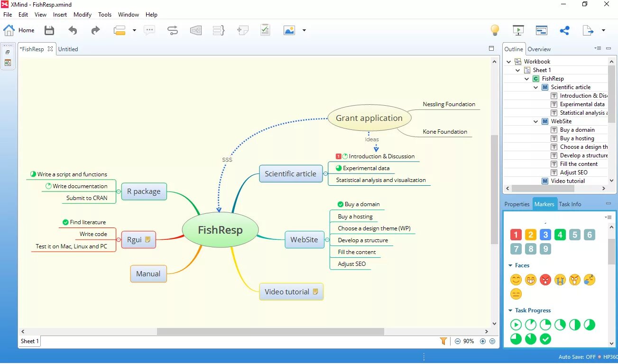This screenshot has height=364, width=618.
Task: Apply the angry red face marker
Action: tap(545, 280)
